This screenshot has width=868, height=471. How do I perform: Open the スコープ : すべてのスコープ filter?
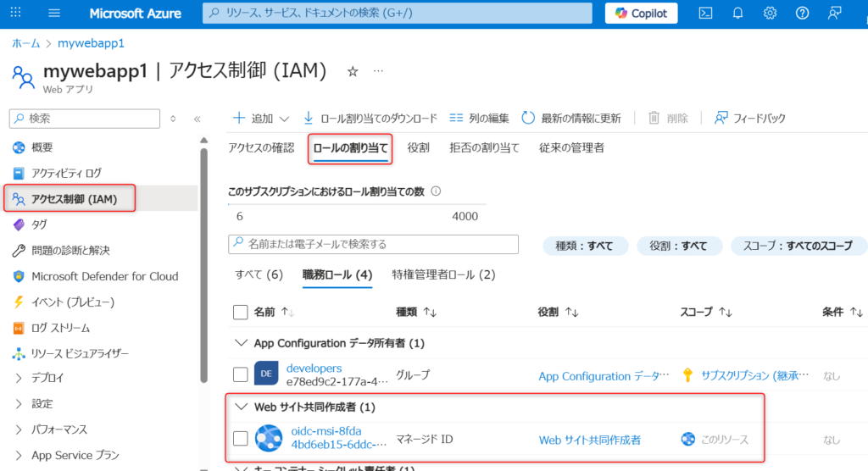(798, 246)
